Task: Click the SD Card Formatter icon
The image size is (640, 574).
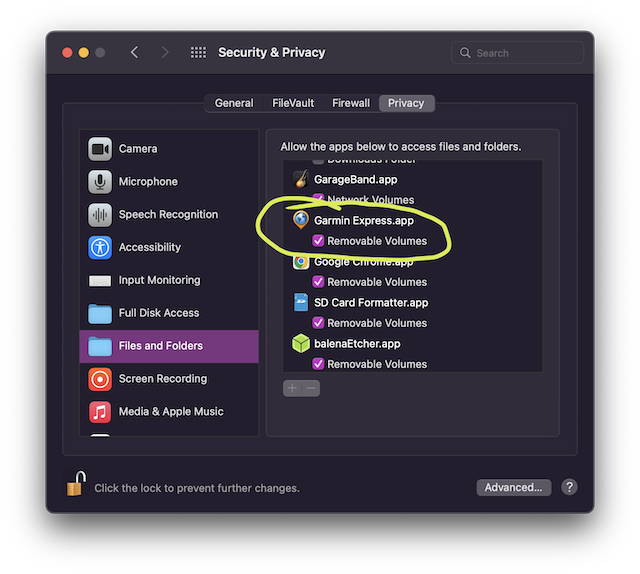Action: click(x=301, y=303)
